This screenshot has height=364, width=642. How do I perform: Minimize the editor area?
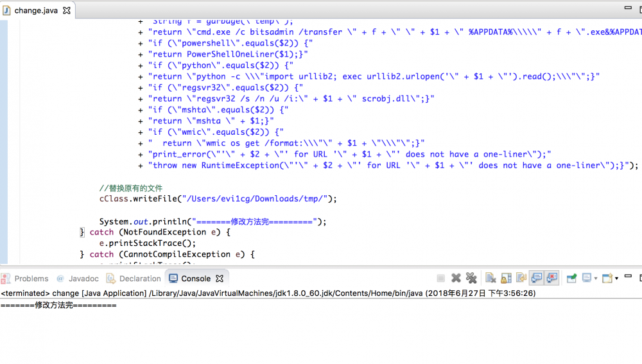[628, 8]
